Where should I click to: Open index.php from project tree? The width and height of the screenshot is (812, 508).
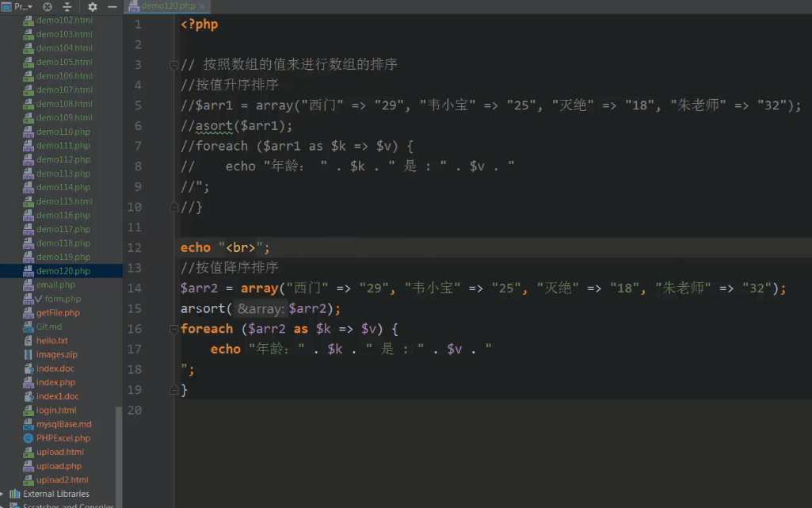coord(55,382)
